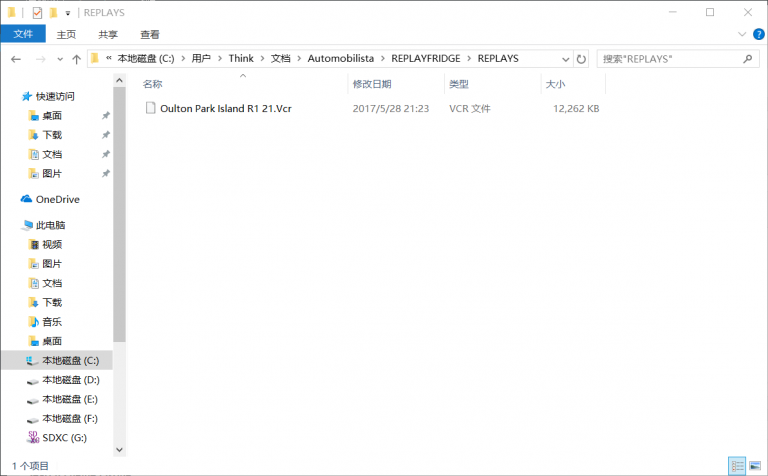This screenshot has height=476, width=768.
Task: Click the navigation pane scroll down arrow
Action: pos(119,450)
